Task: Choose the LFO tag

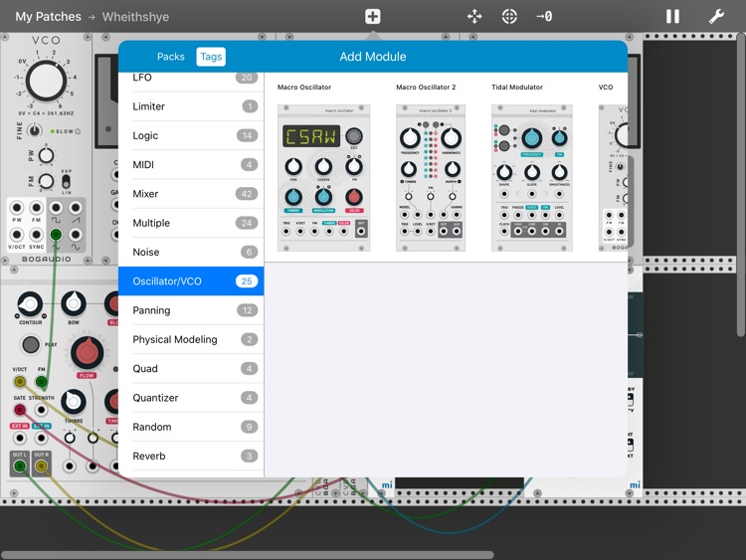Action: click(x=191, y=80)
